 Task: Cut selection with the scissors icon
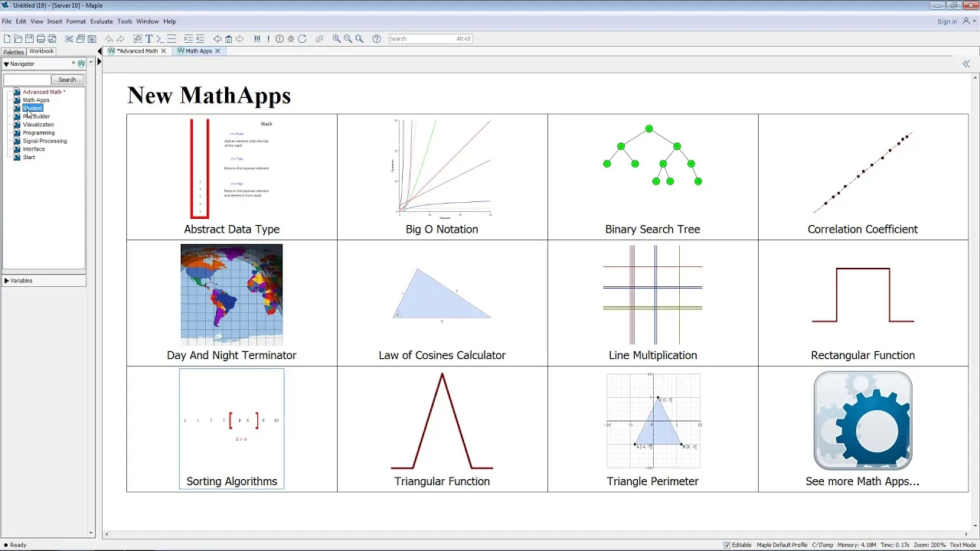point(69,38)
